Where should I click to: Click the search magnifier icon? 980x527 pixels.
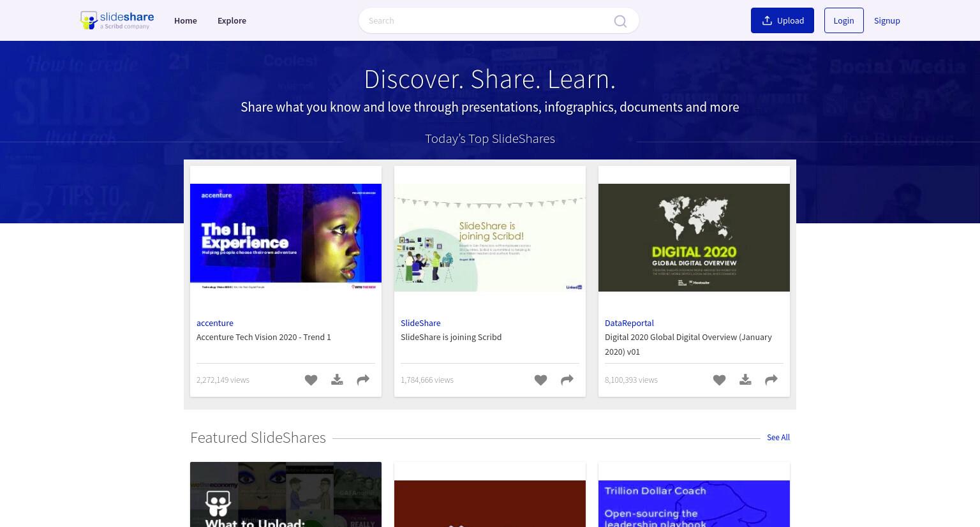click(x=620, y=21)
